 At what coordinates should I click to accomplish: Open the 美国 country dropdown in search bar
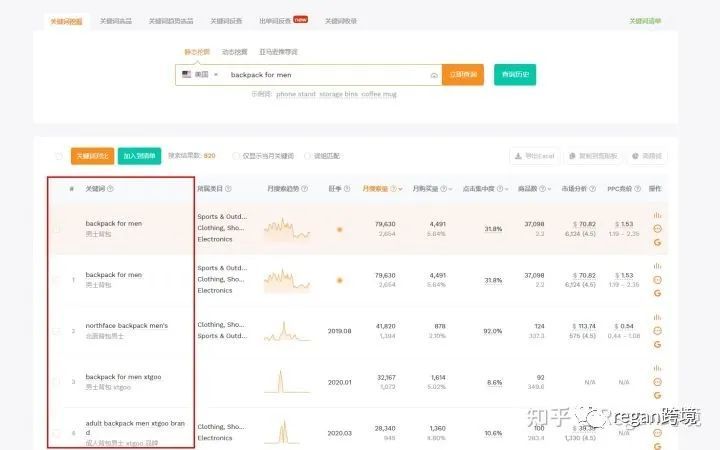point(200,74)
